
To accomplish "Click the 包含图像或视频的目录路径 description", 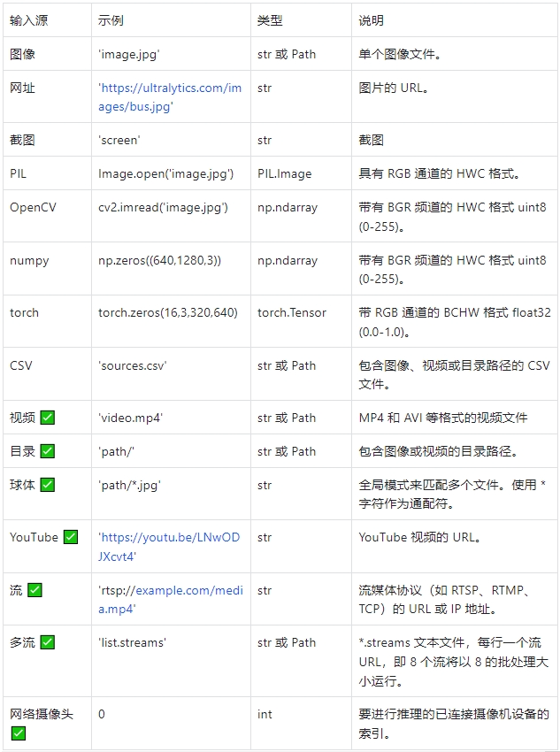I will pyautogui.click(x=438, y=451).
